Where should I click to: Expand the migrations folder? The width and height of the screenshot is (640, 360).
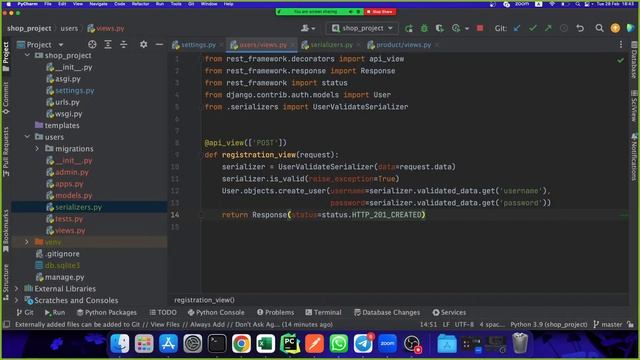tap(37, 149)
